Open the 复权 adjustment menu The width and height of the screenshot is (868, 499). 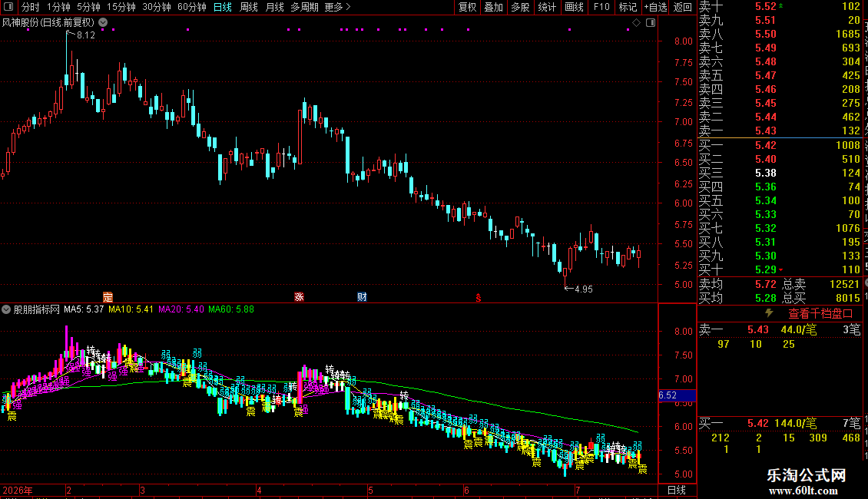(467, 7)
